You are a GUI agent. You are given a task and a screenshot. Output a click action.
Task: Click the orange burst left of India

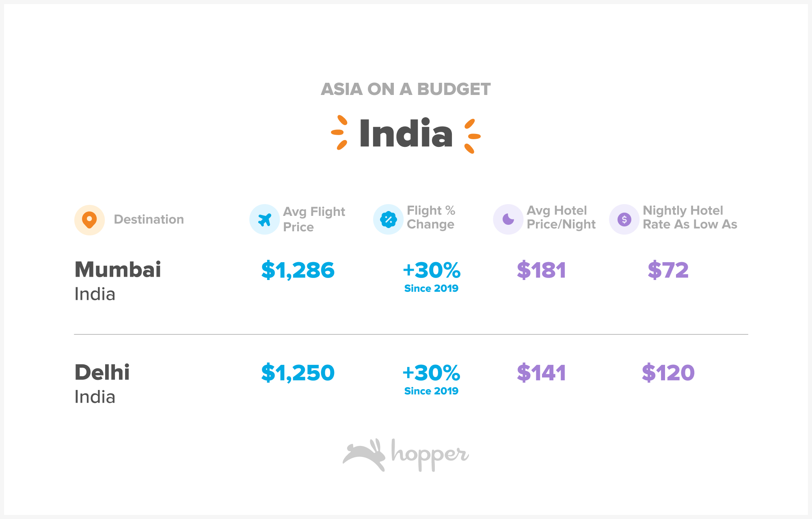click(339, 132)
